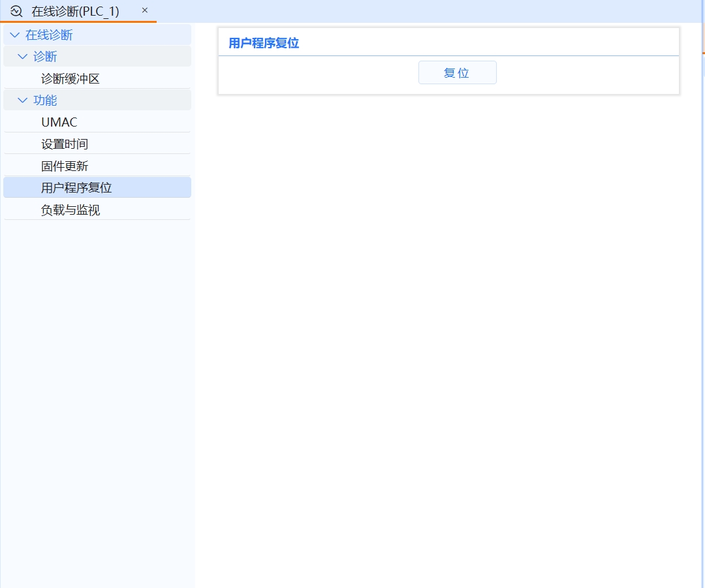Click the 用户程序复位 panel title
The image size is (705, 588).
263,42
